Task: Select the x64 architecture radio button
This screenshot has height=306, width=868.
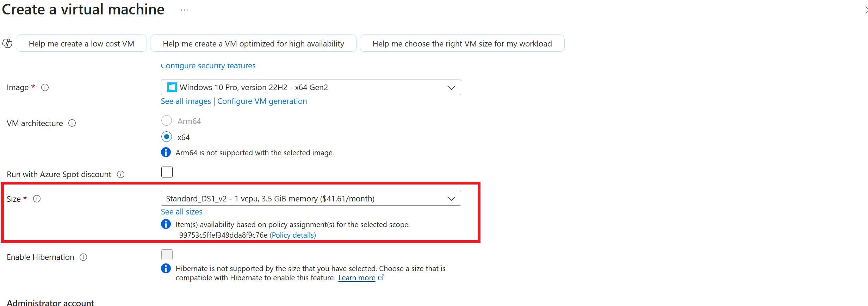Action: point(167,137)
